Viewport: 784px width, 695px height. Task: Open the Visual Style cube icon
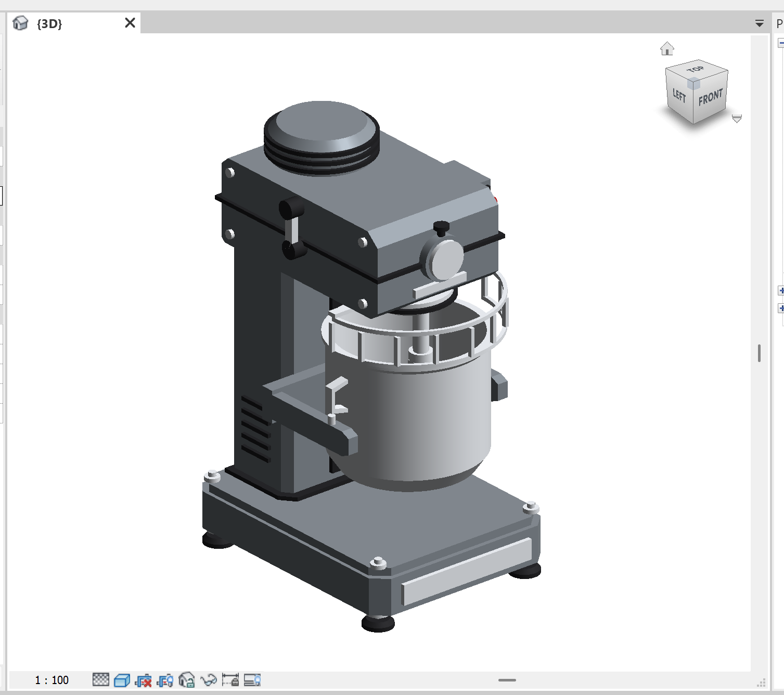point(122,680)
